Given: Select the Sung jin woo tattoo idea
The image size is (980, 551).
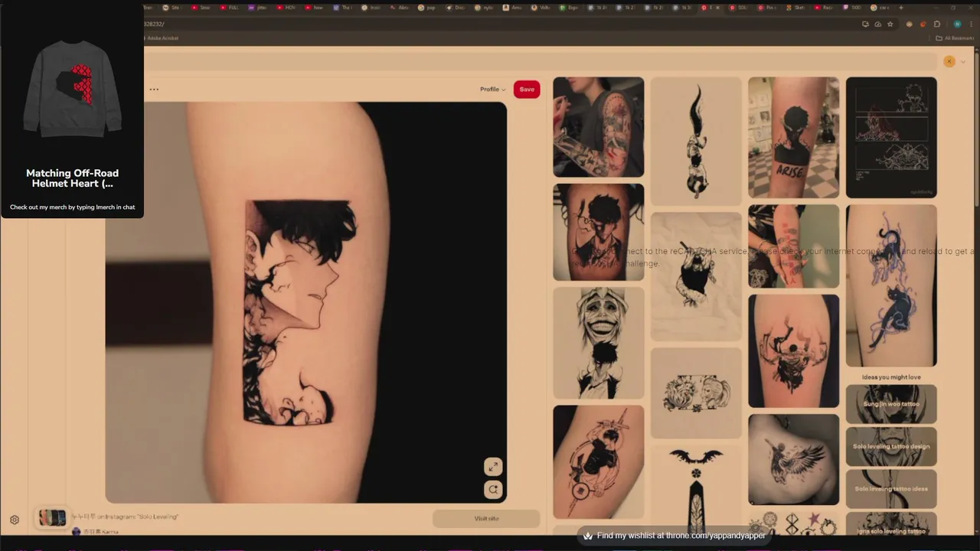Looking at the screenshot, I should coord(891,404).
